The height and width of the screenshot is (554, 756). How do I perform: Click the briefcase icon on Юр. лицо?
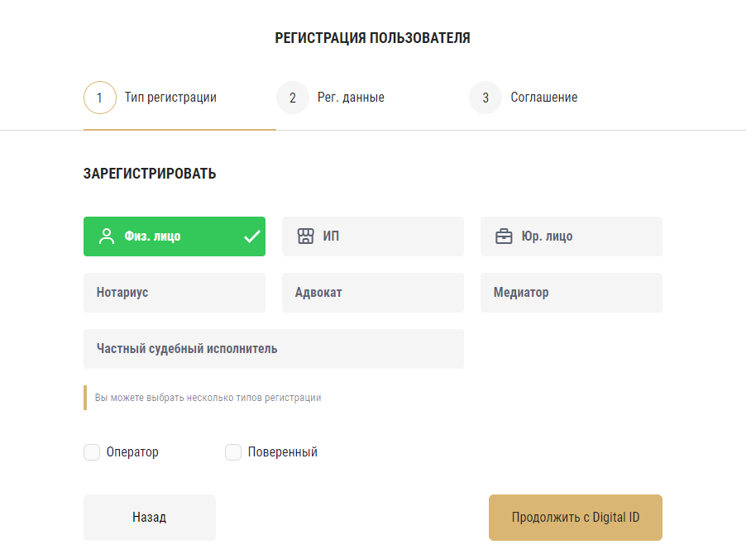tap(504, 236)
